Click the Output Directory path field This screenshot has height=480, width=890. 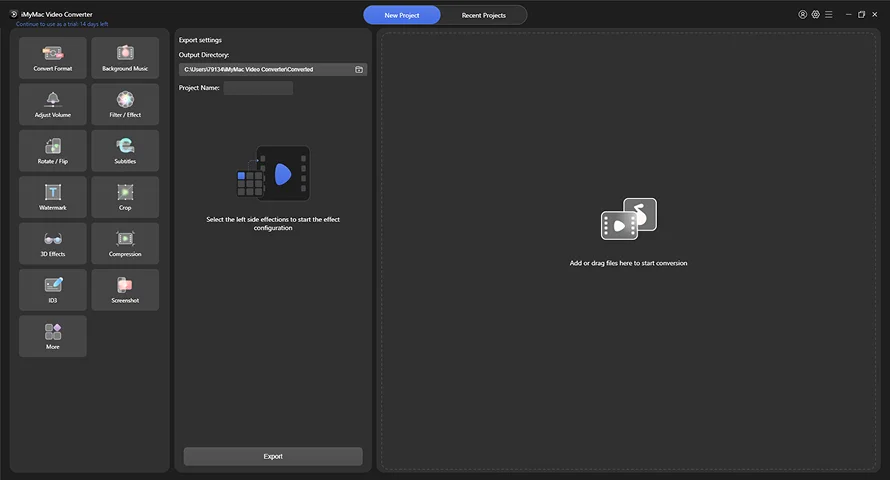coord(273,69)
